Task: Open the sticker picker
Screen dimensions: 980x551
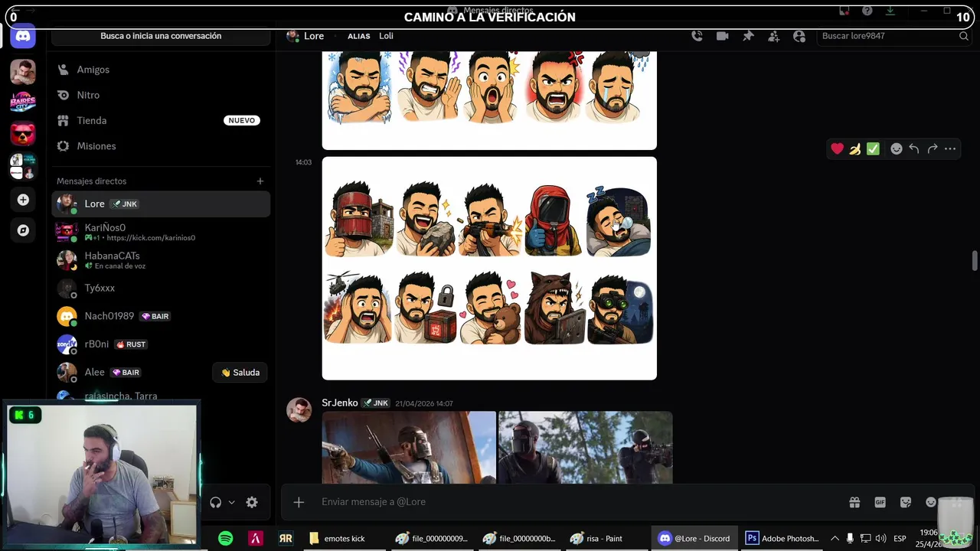Action: [906, 502]
